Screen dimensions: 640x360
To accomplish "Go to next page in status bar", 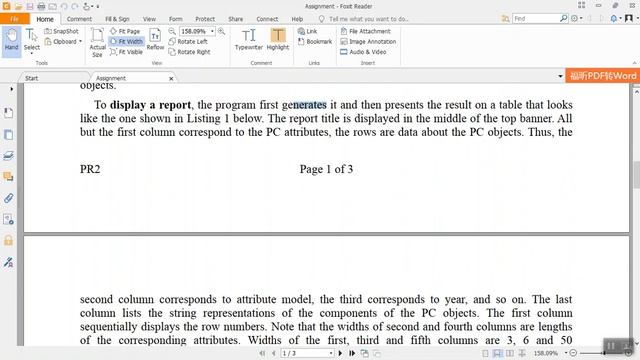I will coord(340,353).
